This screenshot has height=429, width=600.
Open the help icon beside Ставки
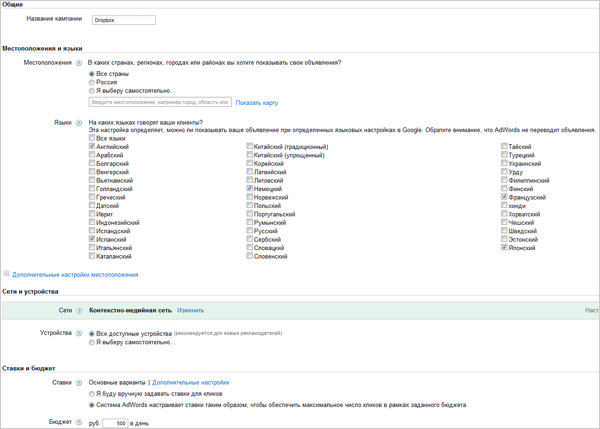point(79,383)
